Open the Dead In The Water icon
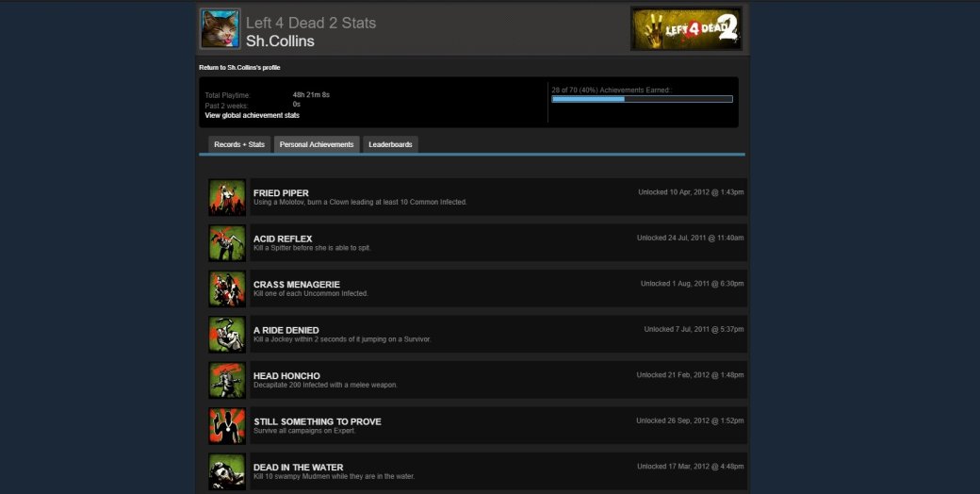Image resolution: width=980 pixels, height=494 pixels. point(227,471)
